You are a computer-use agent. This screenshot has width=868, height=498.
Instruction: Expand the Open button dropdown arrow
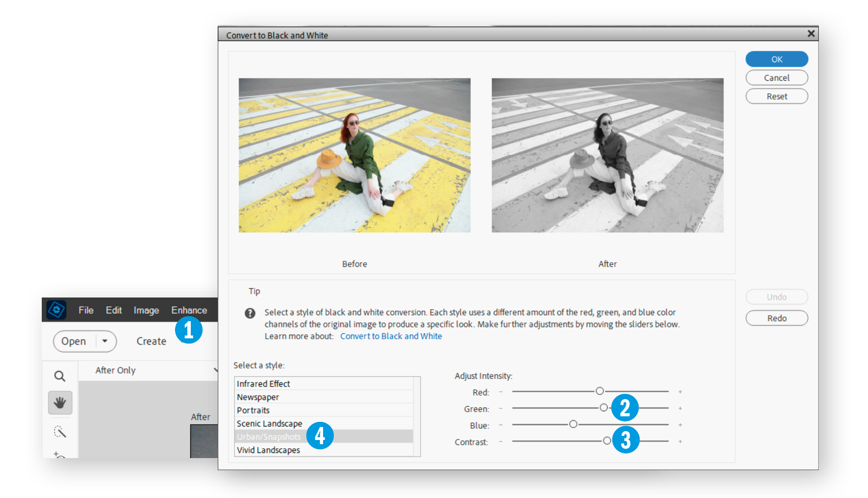coord(105,341)
